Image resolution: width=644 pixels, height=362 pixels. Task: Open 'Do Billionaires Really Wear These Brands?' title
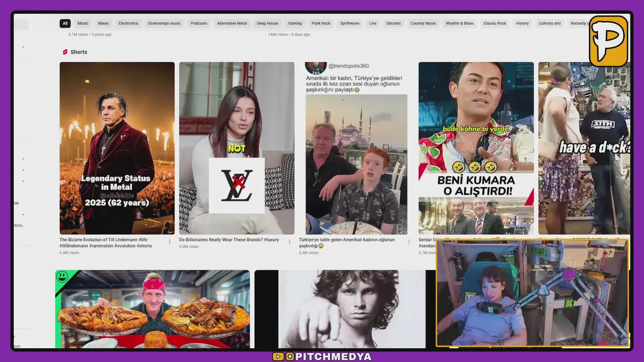click(x=229, y=240)
